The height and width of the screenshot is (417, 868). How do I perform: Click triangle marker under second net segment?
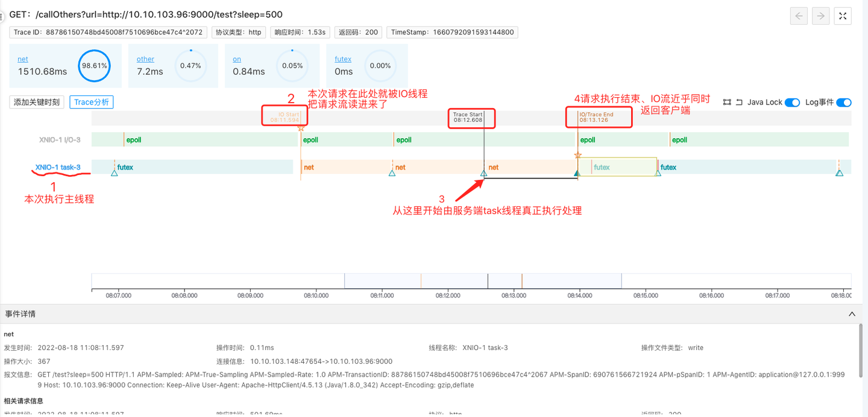tap(392, 174)
